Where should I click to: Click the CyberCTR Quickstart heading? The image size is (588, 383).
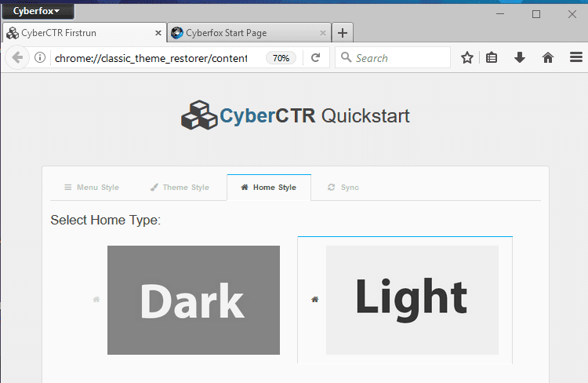pos(314,115)
